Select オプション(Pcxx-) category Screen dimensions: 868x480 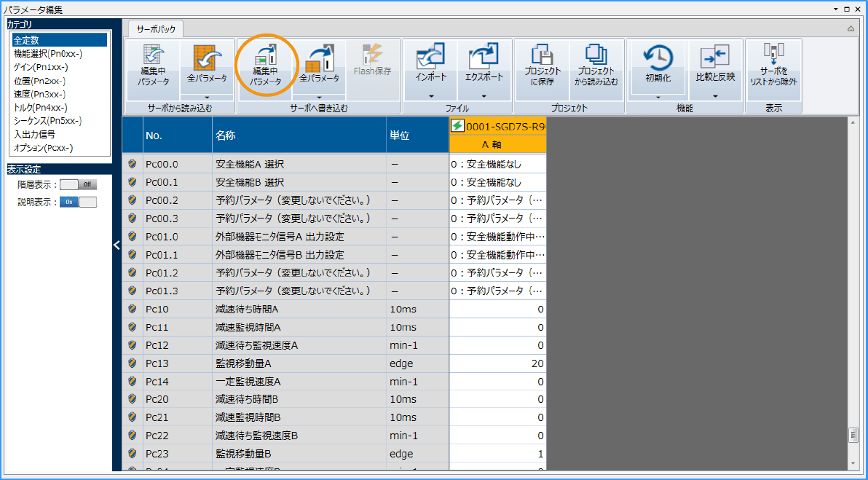tap(43, 148)
